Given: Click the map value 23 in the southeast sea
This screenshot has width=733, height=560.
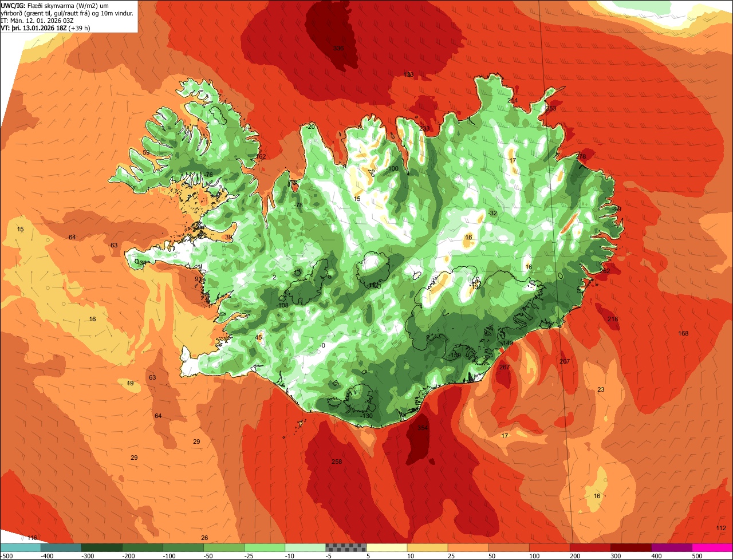Looking at the screenshot, I should (x=601, y=390).
